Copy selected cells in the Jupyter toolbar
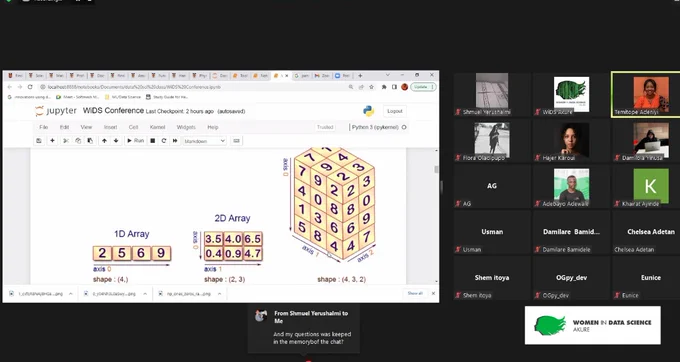Image resolution: width=680 pixels, height=362 pixels. [78, 140]
